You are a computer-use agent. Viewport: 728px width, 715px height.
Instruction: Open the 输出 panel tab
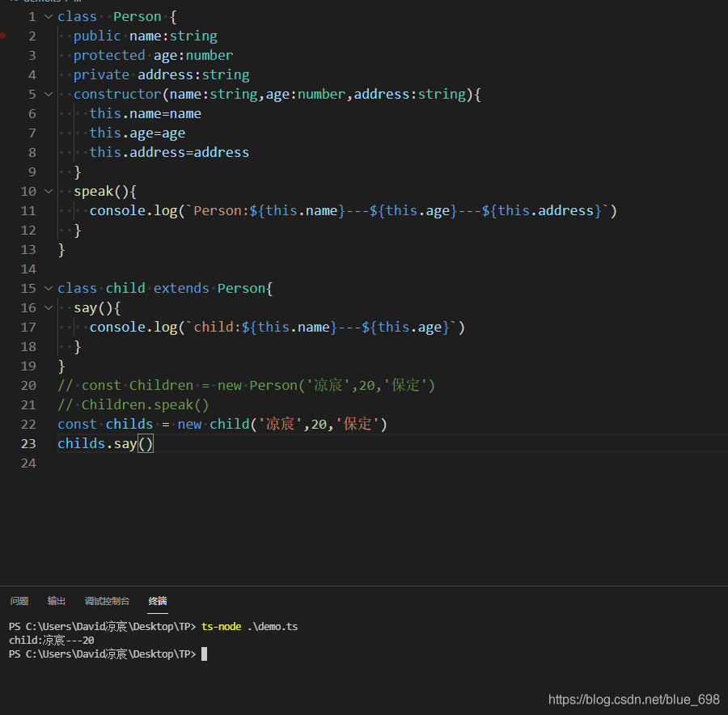[x=57, y=601]
